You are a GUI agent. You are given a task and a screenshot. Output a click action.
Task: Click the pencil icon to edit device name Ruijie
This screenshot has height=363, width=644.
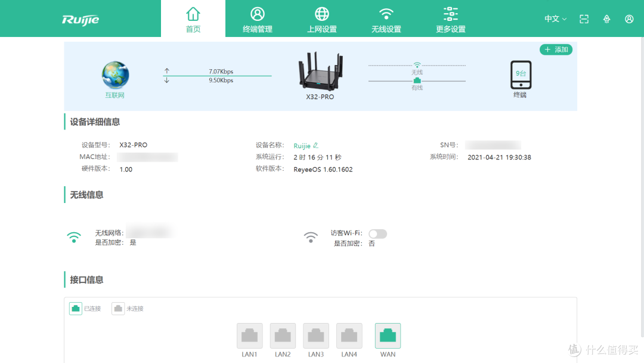click(316, 145)
